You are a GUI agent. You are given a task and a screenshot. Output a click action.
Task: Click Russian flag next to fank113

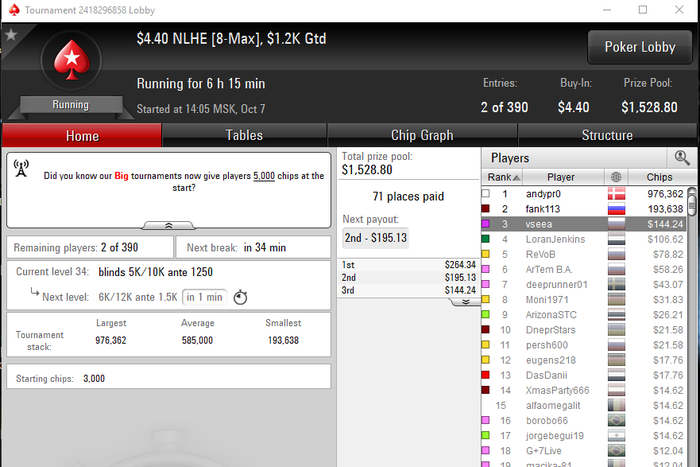pos(617,209)
